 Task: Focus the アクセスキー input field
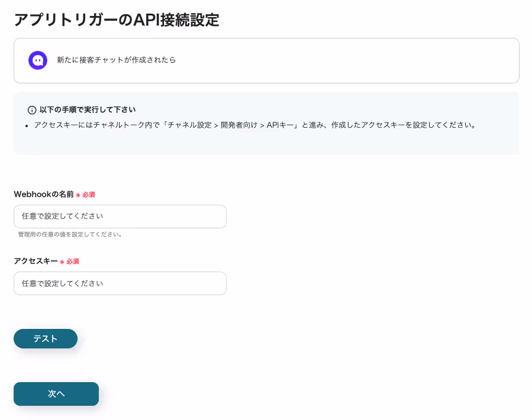point(120,283)
